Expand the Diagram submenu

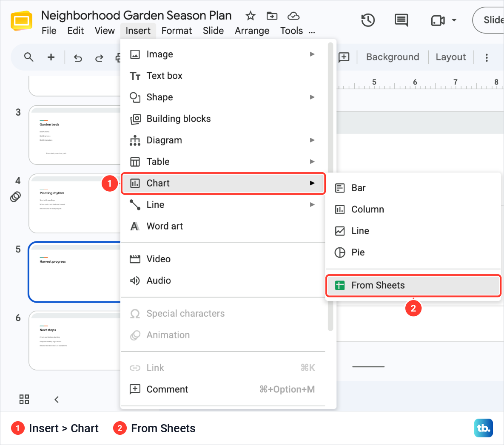tap(223, 140)
